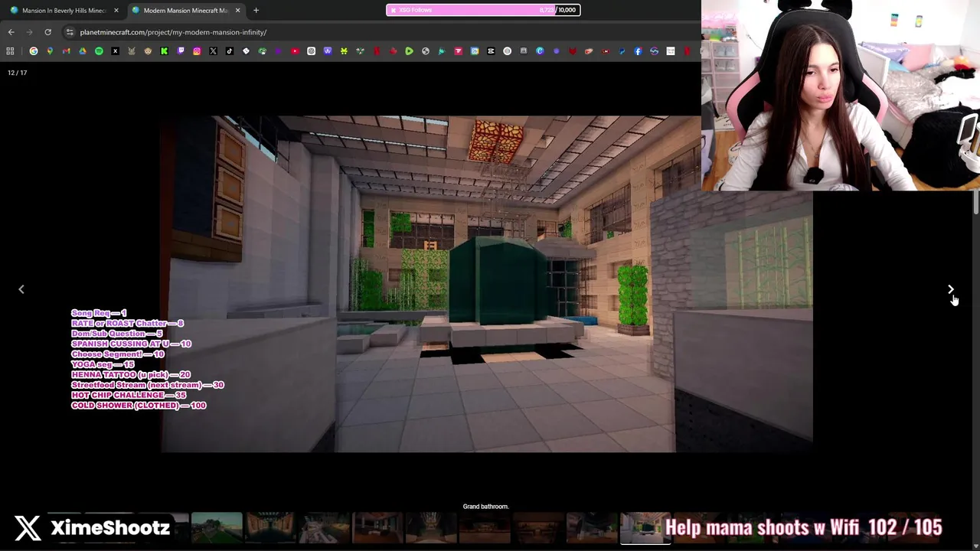Open the Gmail bookmark
The height and width of the screenshot is (551, 980).
66,51
